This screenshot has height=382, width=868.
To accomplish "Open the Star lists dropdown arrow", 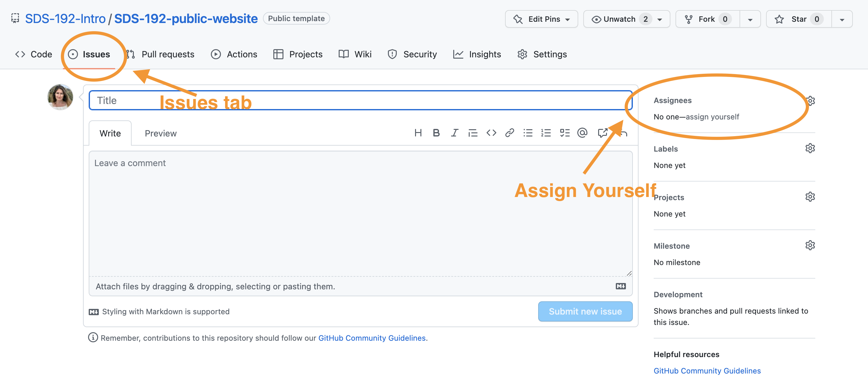I will [x=842, y=20].
